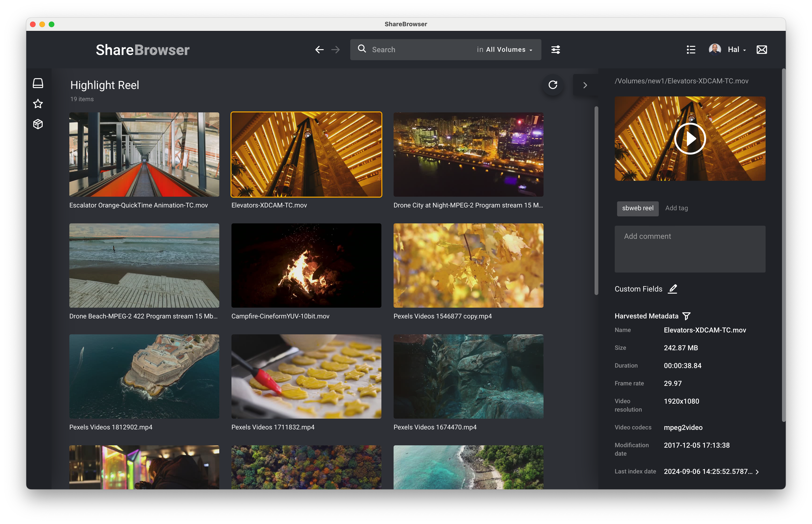Select Drone City at Night thumbnail

click(x=468, y=155)
